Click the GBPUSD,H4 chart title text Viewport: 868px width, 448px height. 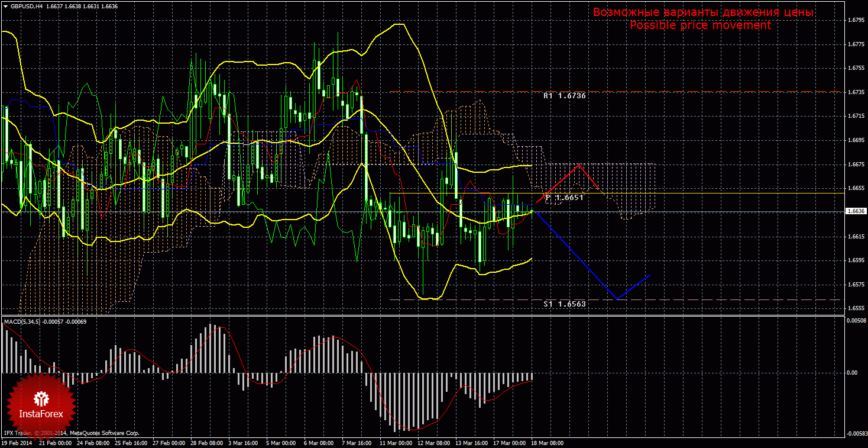click(27, 6)
